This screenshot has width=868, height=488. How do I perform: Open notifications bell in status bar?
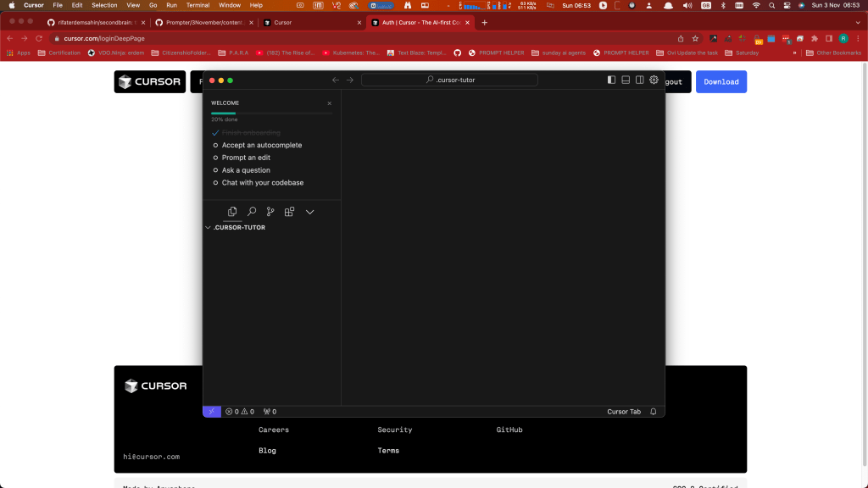coord(654,412)
